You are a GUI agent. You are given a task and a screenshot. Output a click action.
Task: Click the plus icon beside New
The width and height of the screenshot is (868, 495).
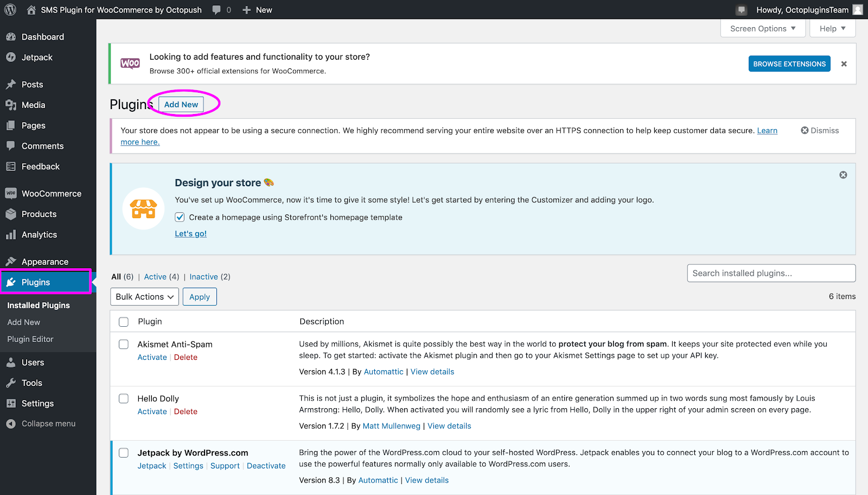pos(246,10)
